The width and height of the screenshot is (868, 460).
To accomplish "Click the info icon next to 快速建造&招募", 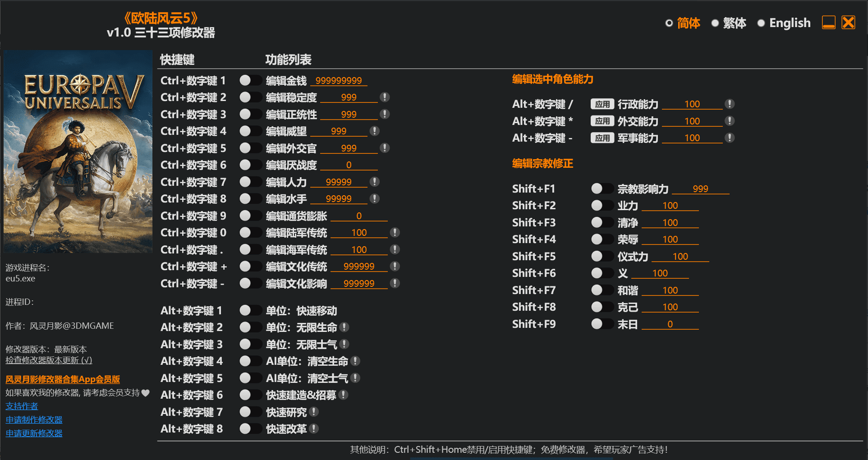I will (x=344, y=395).
